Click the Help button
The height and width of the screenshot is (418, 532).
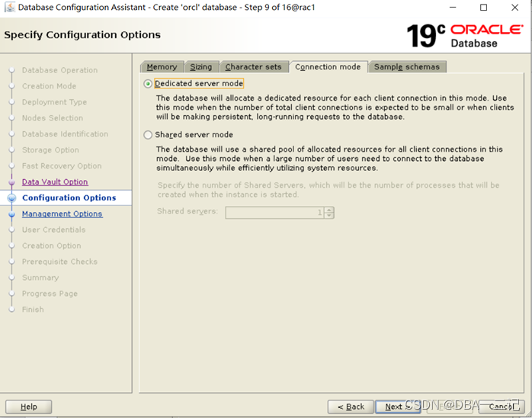28,407
